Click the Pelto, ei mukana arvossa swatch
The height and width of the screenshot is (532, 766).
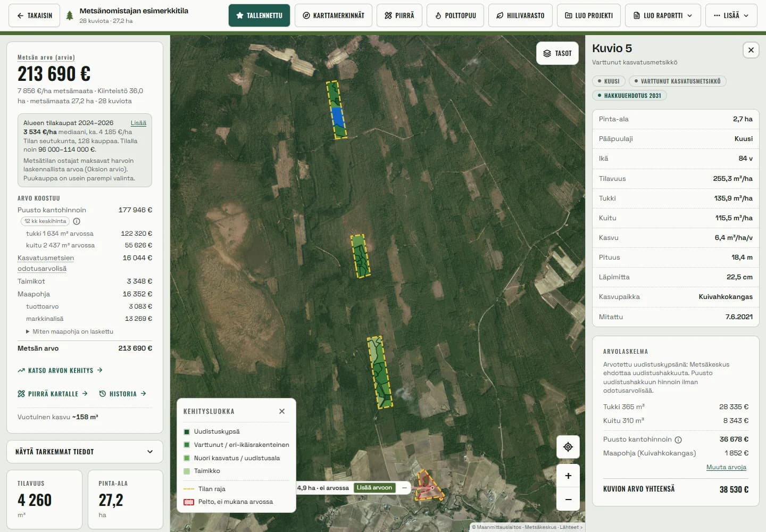189,502
